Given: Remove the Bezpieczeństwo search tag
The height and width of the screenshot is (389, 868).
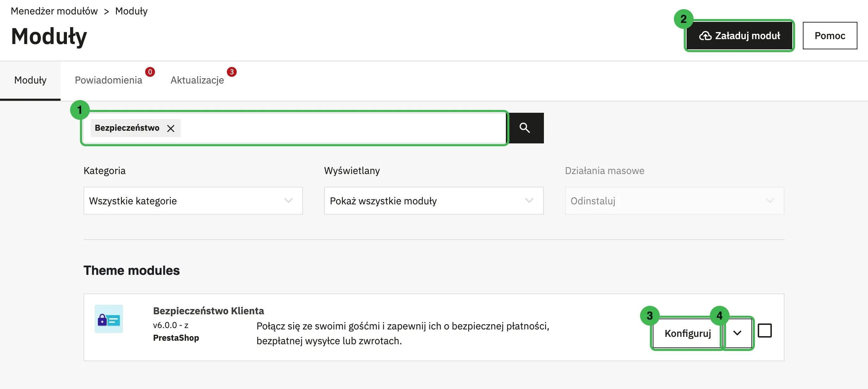Looking at the screenshot, I should click(x=171, y=128).
